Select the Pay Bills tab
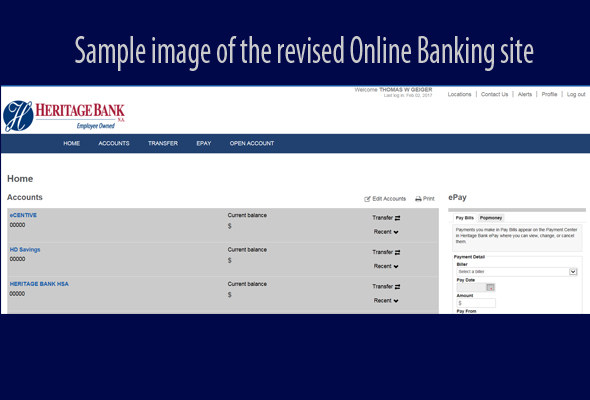 coord(465,218)
